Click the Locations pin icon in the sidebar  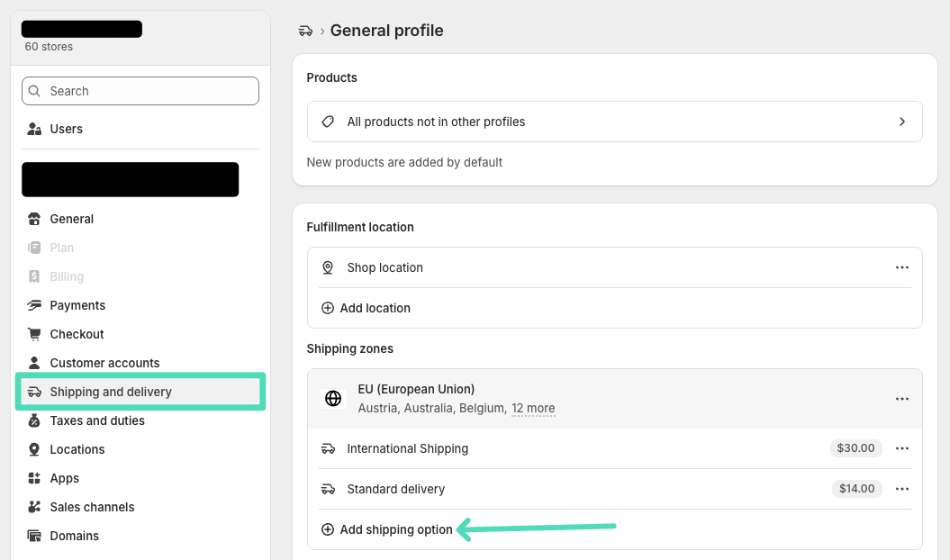click(x=34, y=449)
